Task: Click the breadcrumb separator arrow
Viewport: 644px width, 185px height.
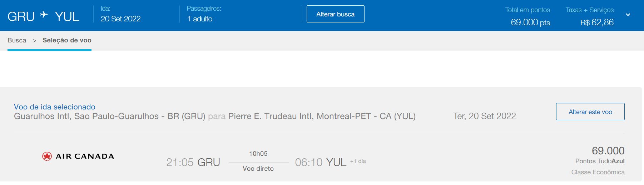Action: [34, 41]
